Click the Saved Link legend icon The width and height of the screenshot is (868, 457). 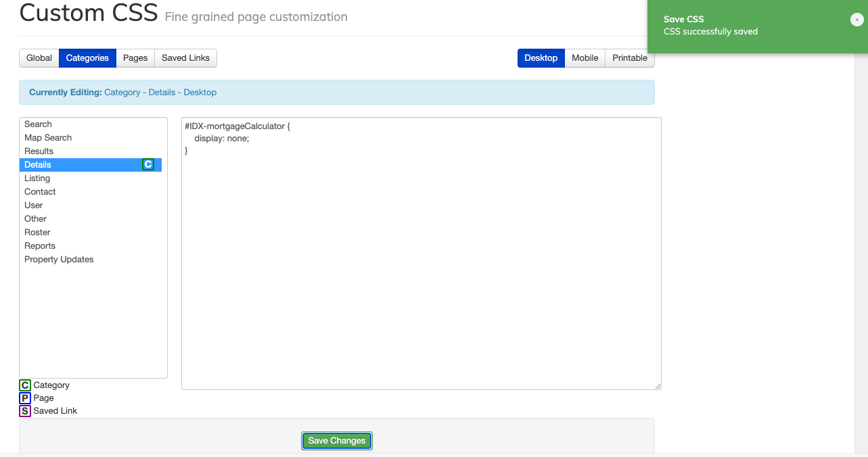point(24,410)
